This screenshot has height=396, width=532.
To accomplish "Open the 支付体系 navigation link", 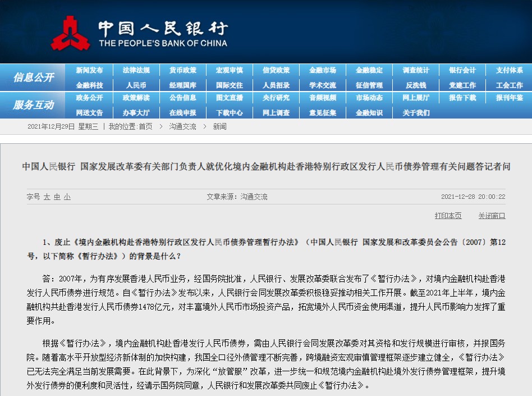I will [509, 70].
